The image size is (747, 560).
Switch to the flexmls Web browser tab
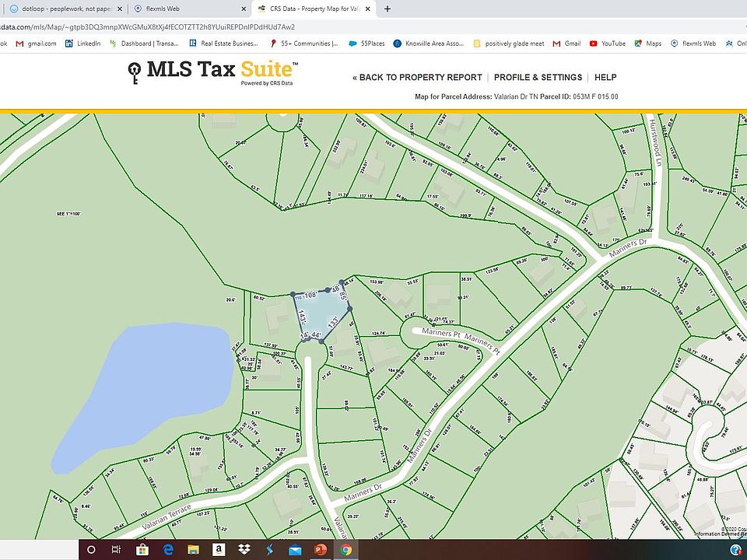[x=190, y=9]
